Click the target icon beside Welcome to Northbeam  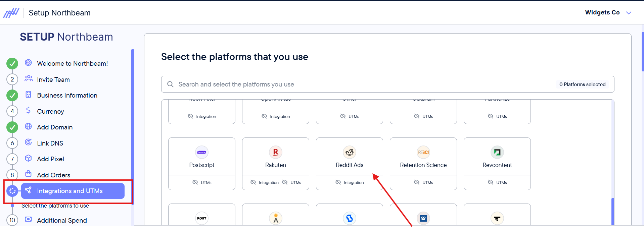point(29,63)
